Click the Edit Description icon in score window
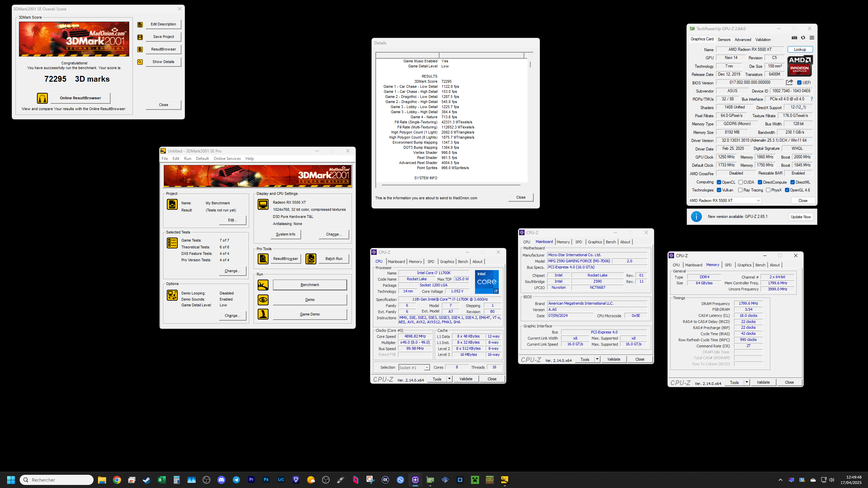The width and height of the screenshot is (868, 488). click(140, 24)
